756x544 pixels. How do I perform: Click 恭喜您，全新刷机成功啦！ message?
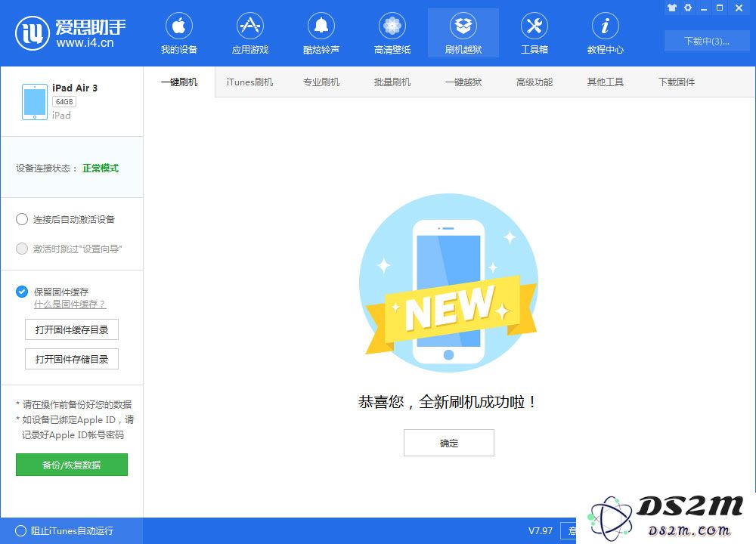click(x=447, y=402)
